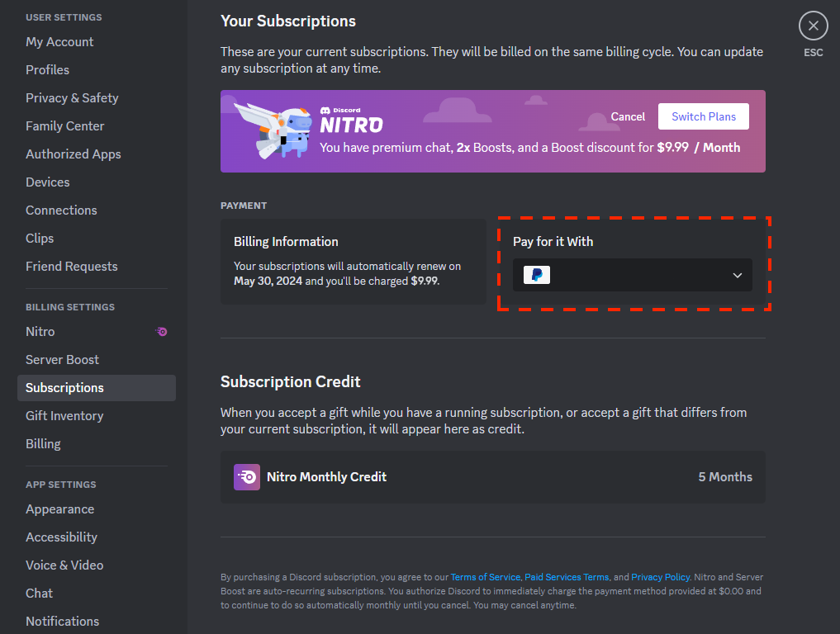Viewport: 840px width, 634px height.
Task: Open Server Boost settings
Action: [x=62, y=359]
